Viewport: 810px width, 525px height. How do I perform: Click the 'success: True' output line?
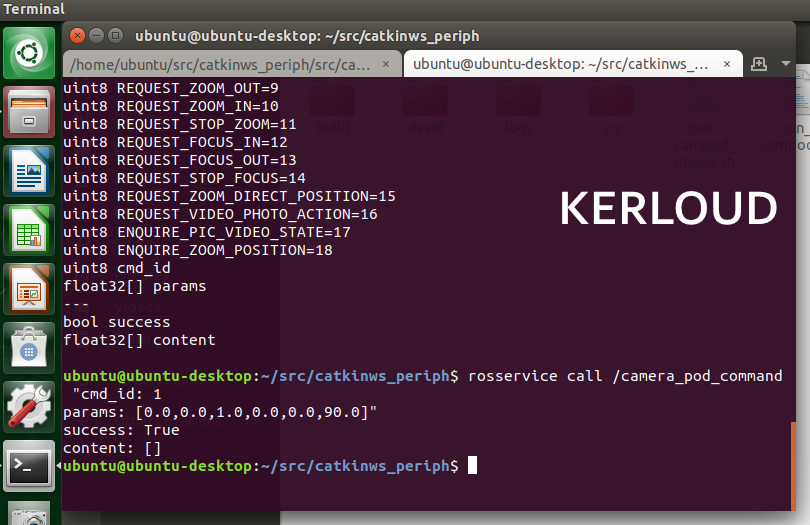[121, 430]
